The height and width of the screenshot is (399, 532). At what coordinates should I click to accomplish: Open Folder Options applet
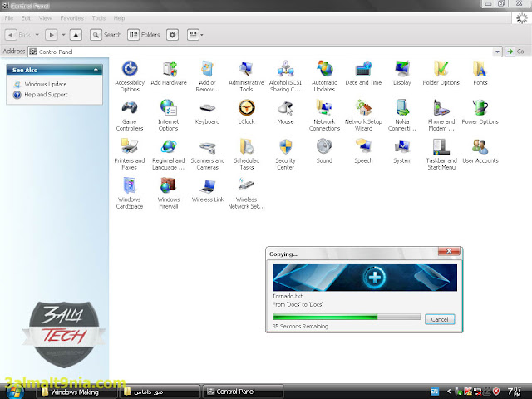click(x=441, y=73)
